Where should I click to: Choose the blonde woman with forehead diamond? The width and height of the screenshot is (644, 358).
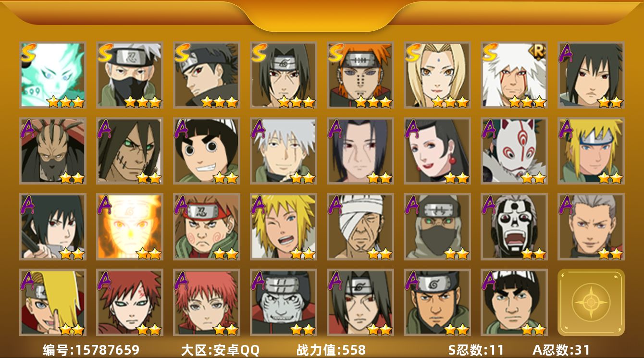[437, 74]
